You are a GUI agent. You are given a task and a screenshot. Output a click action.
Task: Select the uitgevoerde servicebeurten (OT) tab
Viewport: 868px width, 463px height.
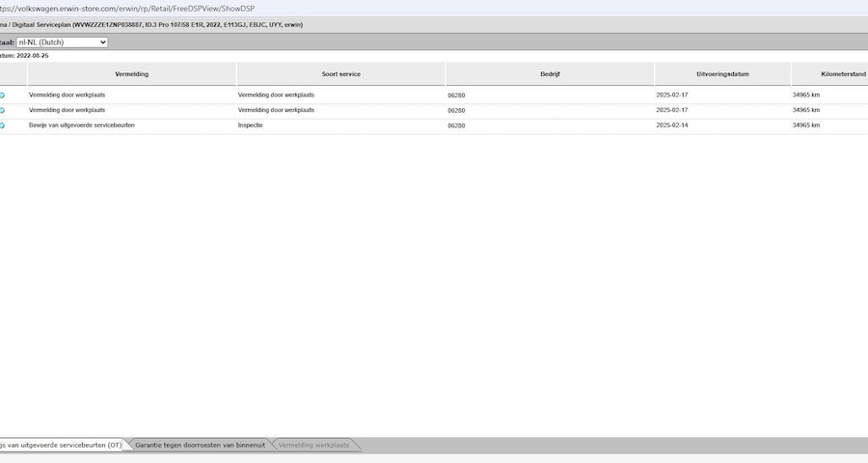click(60, 445)
